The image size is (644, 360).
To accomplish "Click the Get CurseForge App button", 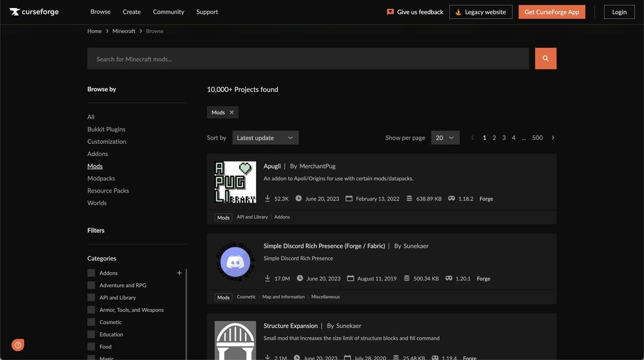I will (x=552, y=12).
